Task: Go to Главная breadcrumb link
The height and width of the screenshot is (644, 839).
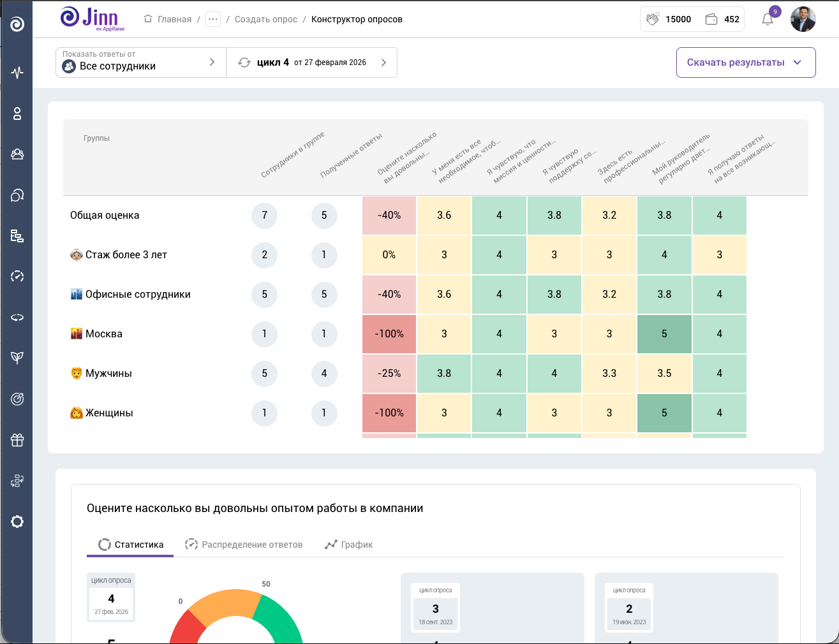Action: 175,19
